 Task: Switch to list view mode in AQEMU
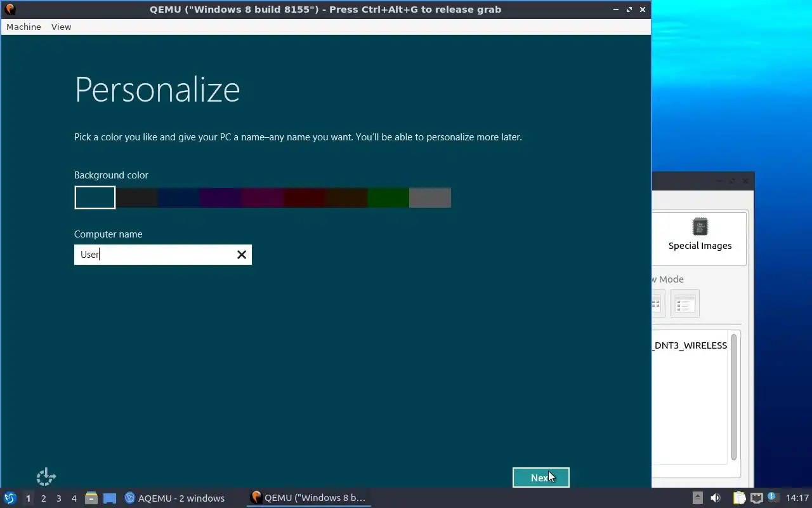[684, 304]
